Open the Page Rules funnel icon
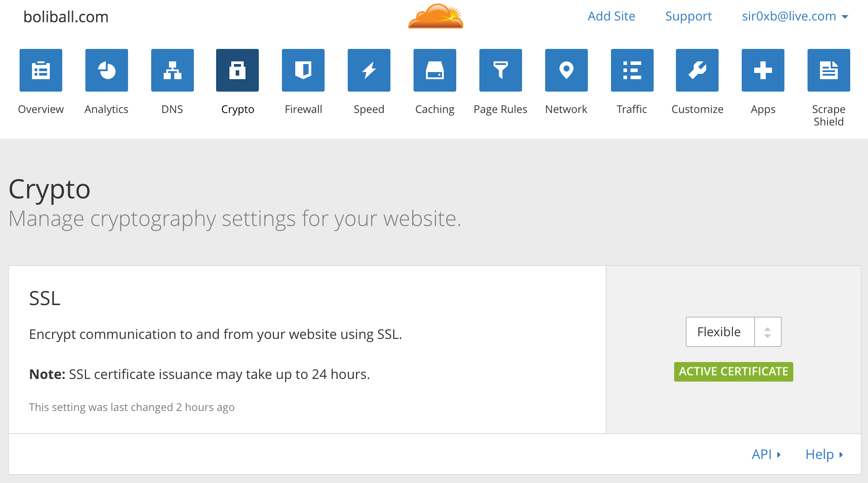The width and height of the screenshot is (868, 483). click(501, 70)
